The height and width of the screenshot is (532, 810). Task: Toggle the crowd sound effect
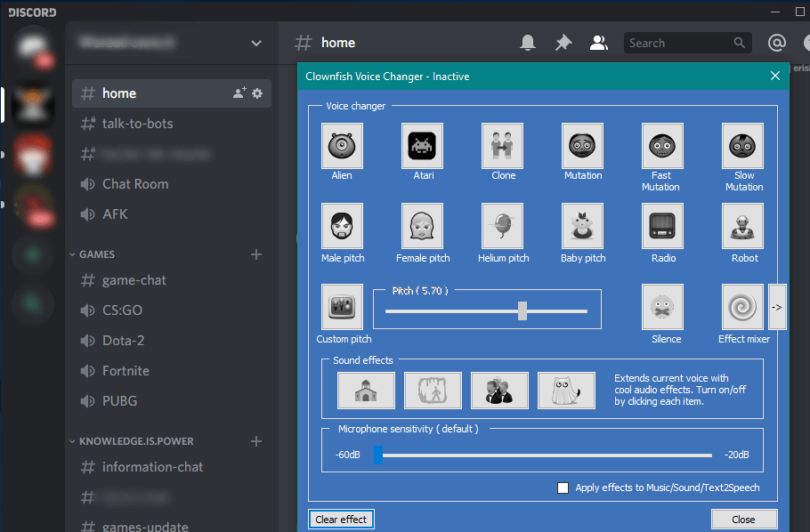(x=499, y=391)
